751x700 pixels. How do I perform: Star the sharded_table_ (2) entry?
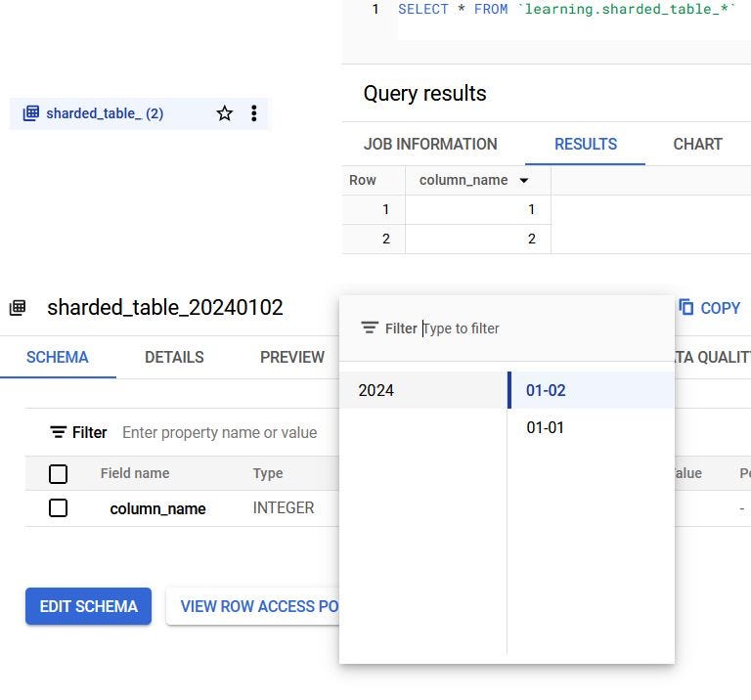[x=225, y=113]
